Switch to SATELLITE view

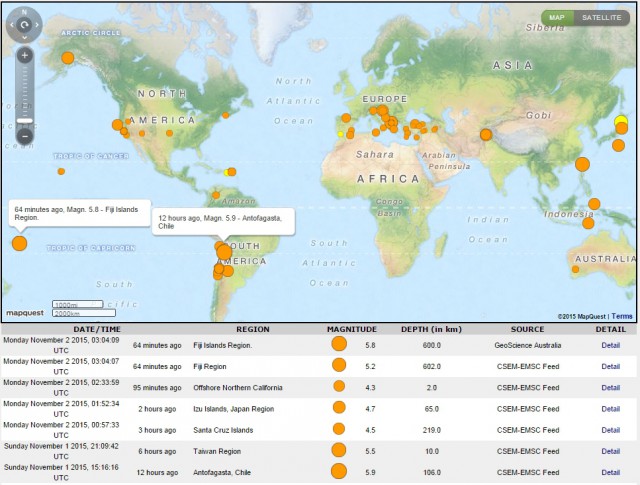click(602, 18)
